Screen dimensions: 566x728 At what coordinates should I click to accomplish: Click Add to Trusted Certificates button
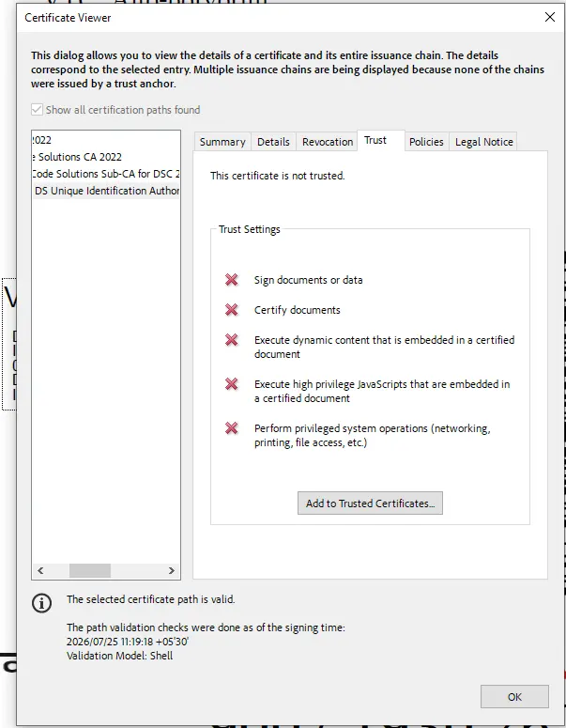point(370,503)
